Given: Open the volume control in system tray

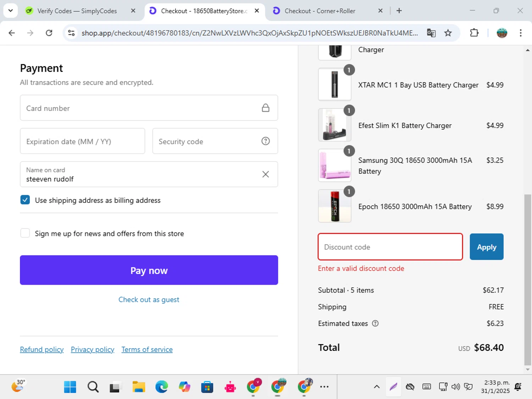Looking at the screenshot, I should (x=455, y=387).
